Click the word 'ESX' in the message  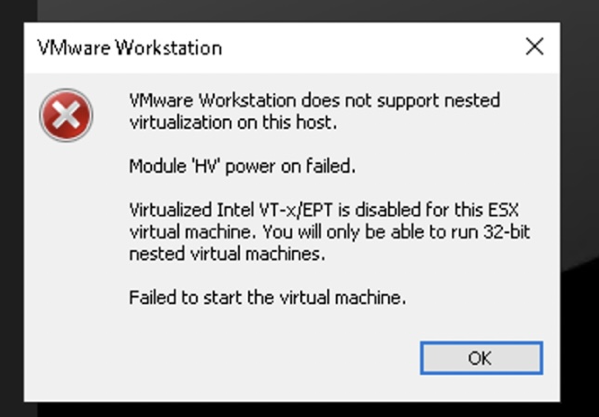[503, 210]
